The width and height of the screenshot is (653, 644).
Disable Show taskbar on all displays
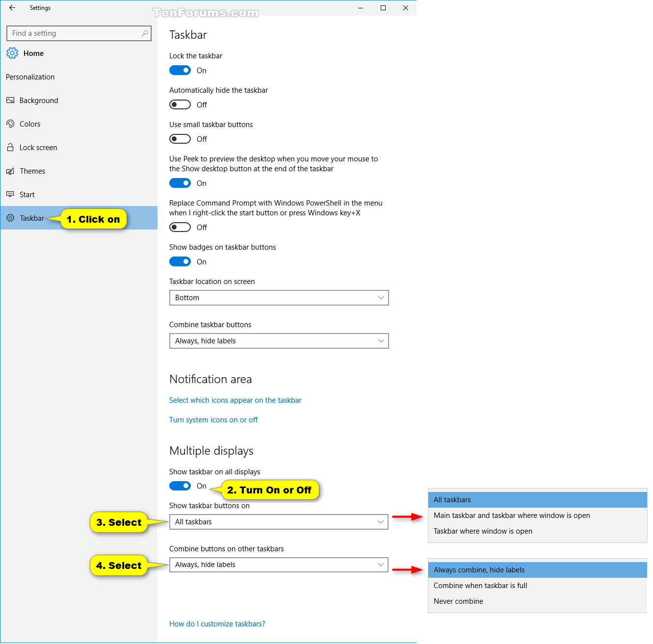pyautogui.click(x=180, y=486)
